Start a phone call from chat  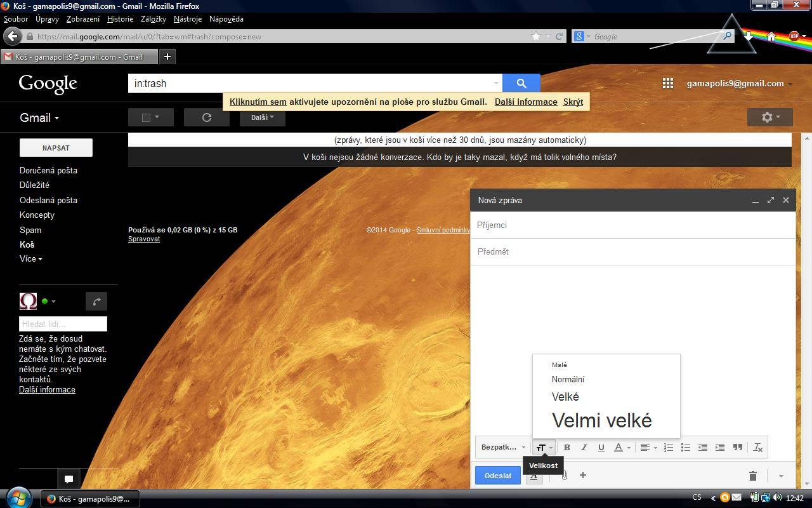point(96,302)
